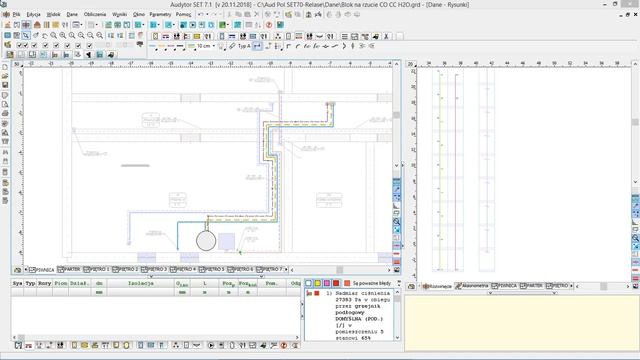
Task: Toggle the eighth layer visibility checkbox
Action: 89,45
